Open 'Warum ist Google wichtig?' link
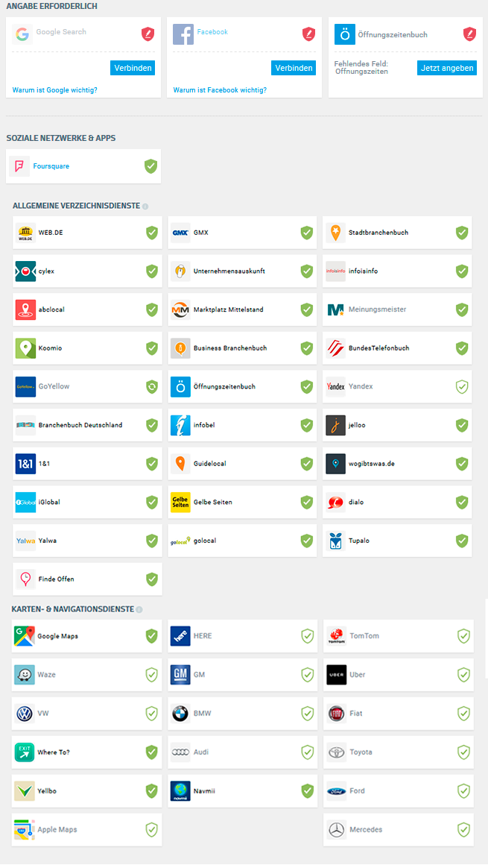This screenshot has height=868, width=488. coord(55,89)
